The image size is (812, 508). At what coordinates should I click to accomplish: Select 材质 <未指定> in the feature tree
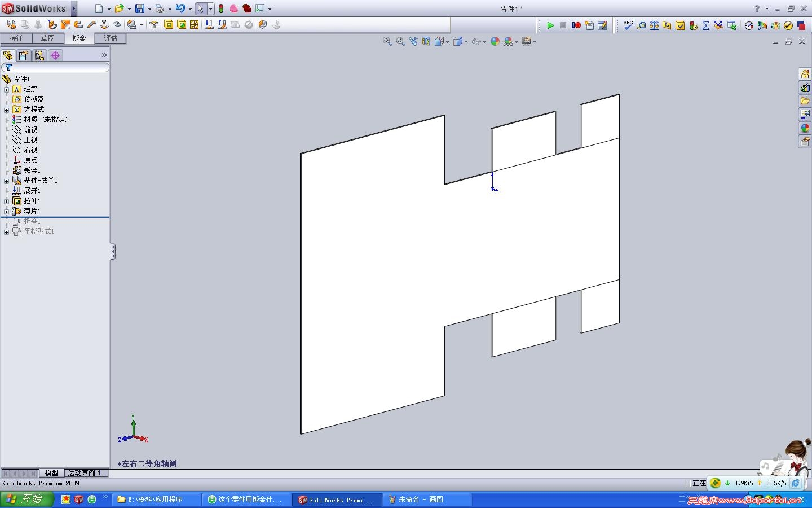coord(41,120)
